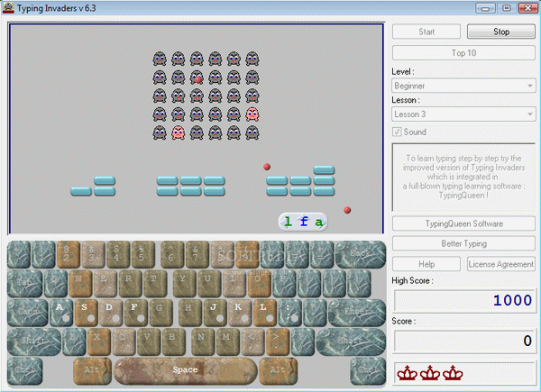Open the License Agreement
The width and height of the screenshot is (541, 392).
click(x=501, y=264)
